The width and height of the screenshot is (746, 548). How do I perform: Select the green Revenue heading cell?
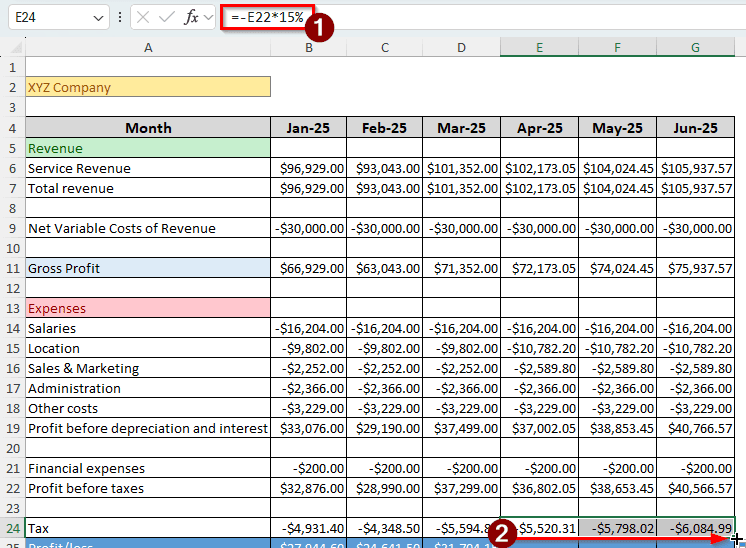coord(148,148)
